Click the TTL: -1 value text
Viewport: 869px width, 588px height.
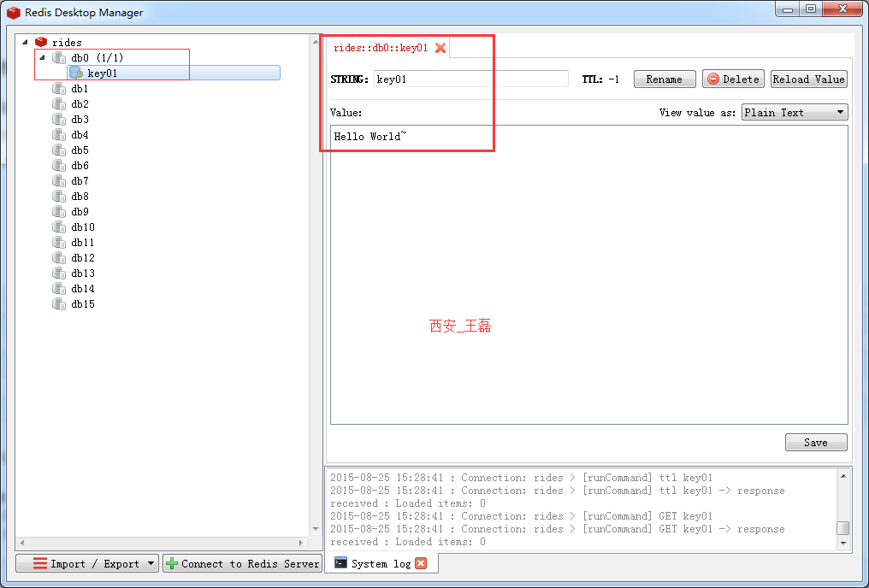[600, 79]
